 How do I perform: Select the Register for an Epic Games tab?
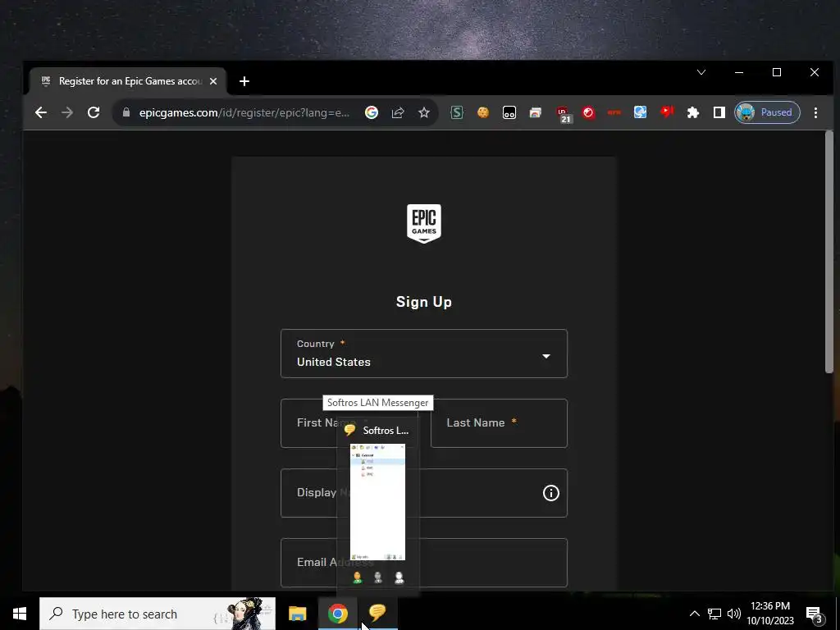[127, 81]
